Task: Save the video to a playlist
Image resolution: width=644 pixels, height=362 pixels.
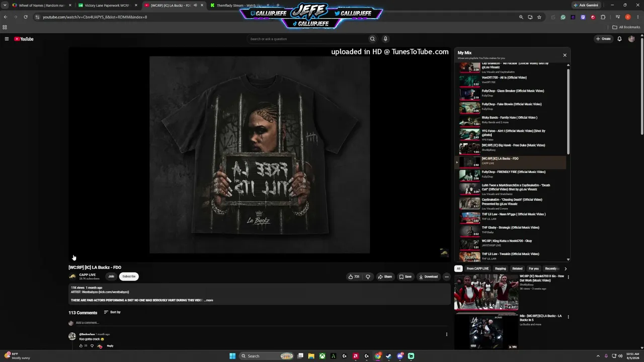Action: coord(406,277)
